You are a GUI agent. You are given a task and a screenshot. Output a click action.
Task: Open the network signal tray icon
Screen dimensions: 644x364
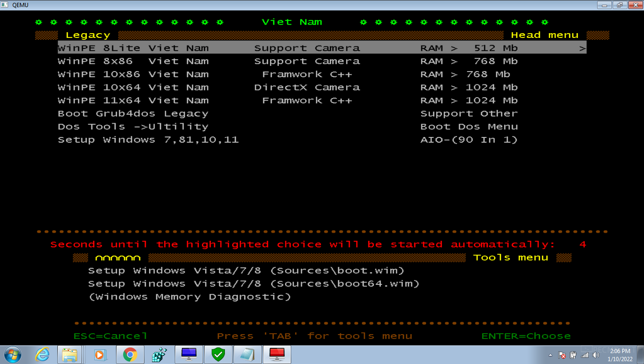585,355
